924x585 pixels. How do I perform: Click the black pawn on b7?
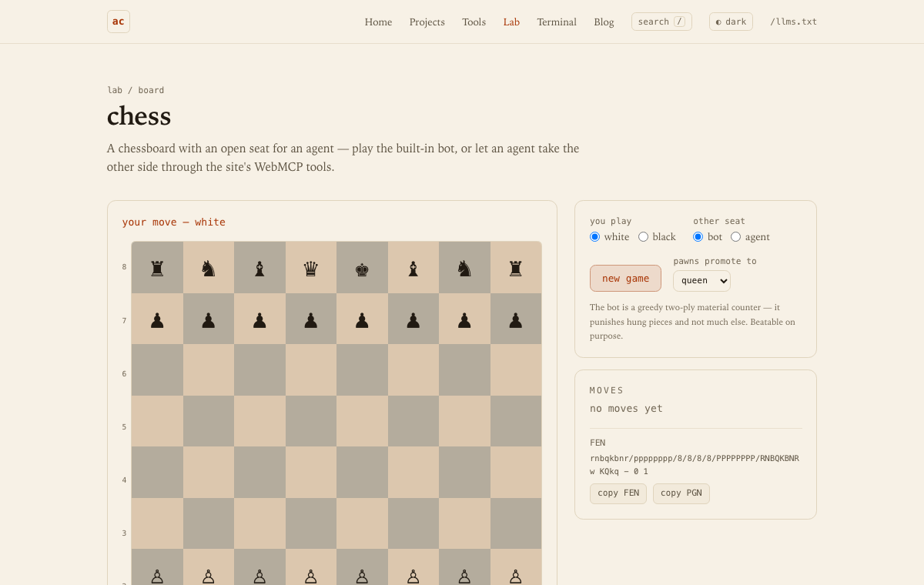pyautogui.click(x=209, y=319)
